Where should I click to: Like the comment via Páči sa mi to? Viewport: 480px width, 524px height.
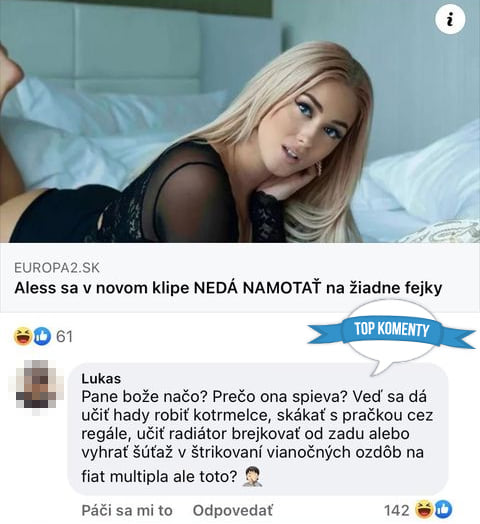click(127, 511)
